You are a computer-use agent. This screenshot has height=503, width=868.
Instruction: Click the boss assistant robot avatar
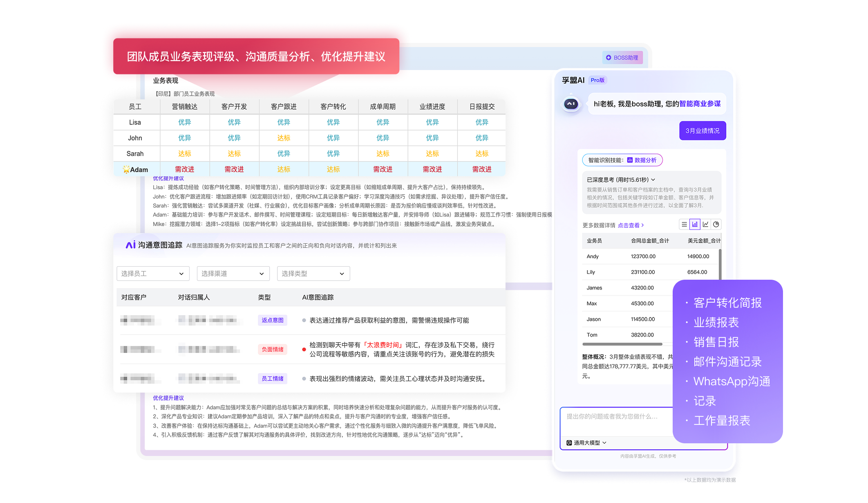571,104
